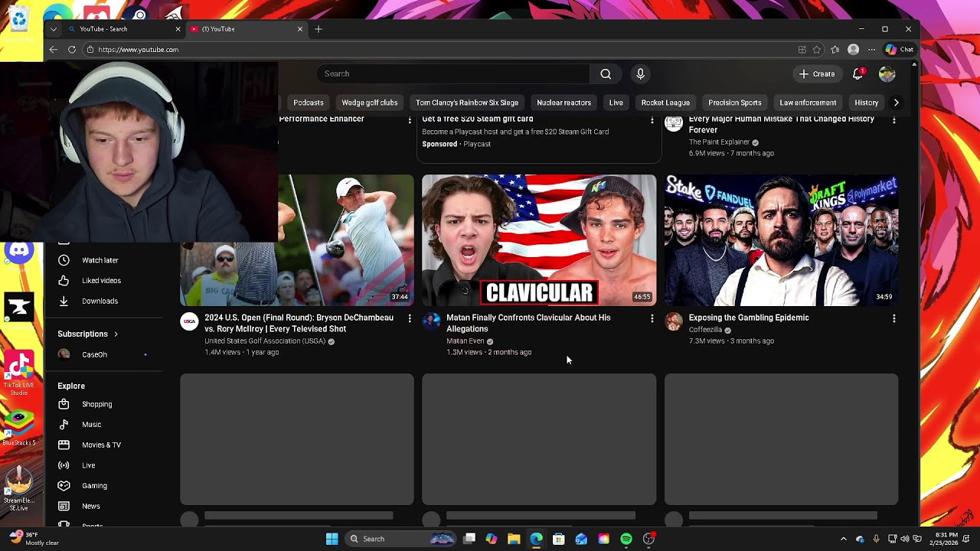Screen dimensions: 980x551
Task: Open Coffeezilla channel avatar
Action: pyautogui.click(x=674, y=321)
